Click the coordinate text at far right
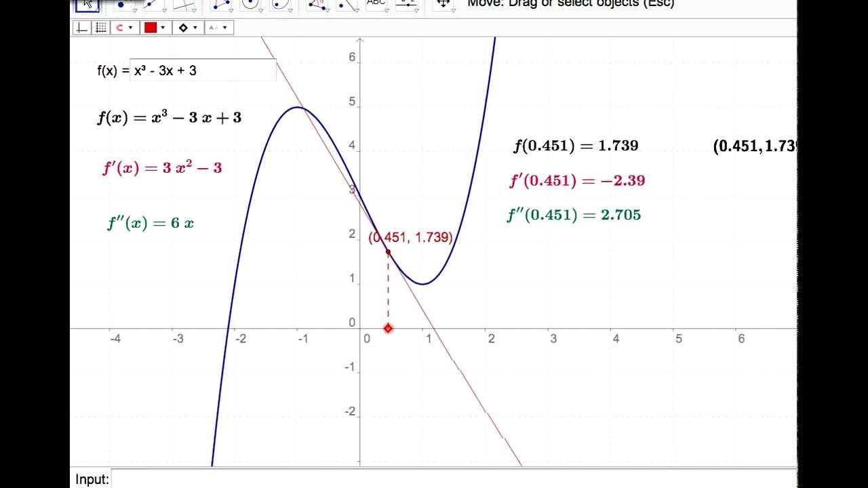The height and width of the screenshot is (488, 868). (x=755, y=146)
